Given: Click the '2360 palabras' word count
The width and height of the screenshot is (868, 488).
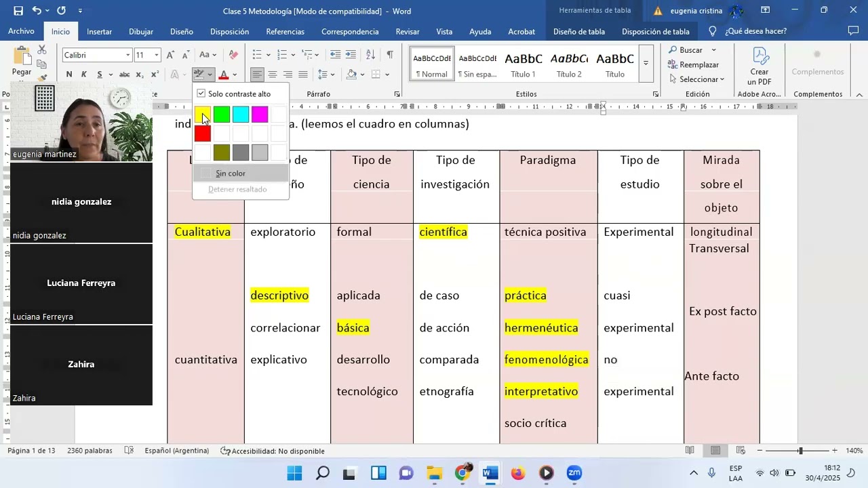Looking at the screenshot, I should (90, 451).
